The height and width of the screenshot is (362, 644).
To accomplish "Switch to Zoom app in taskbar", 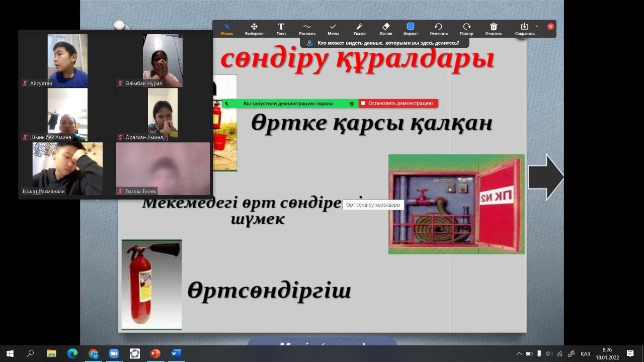I will click(114, 353).
